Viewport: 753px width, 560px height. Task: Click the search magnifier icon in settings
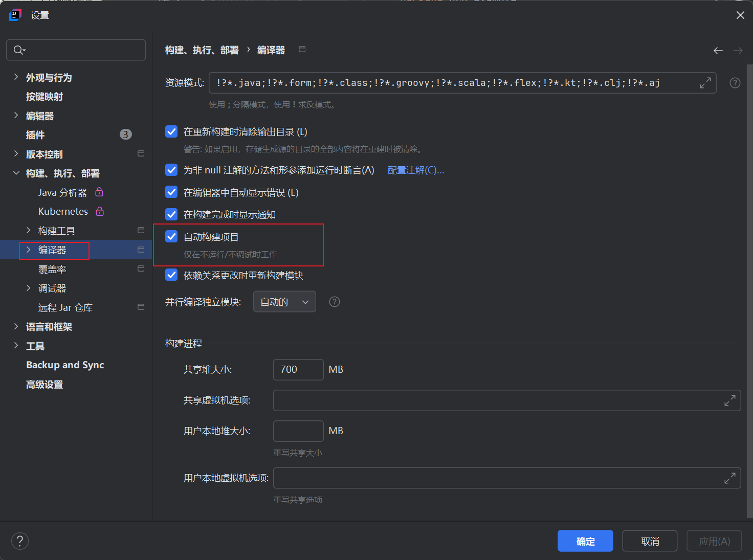point(19,50)
